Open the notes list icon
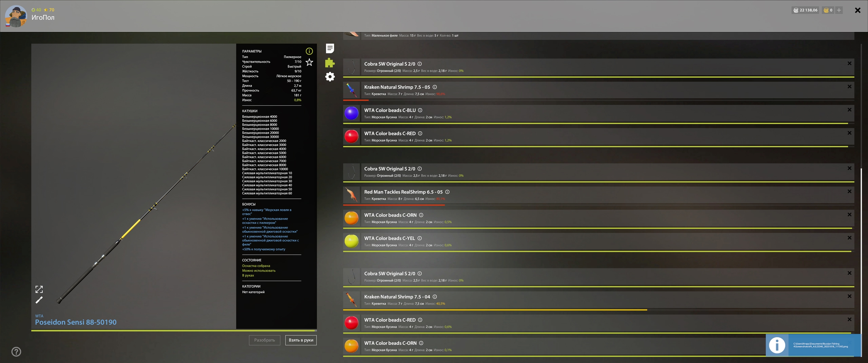Screen dimensions: 868x363 click(x=330, y=48)
